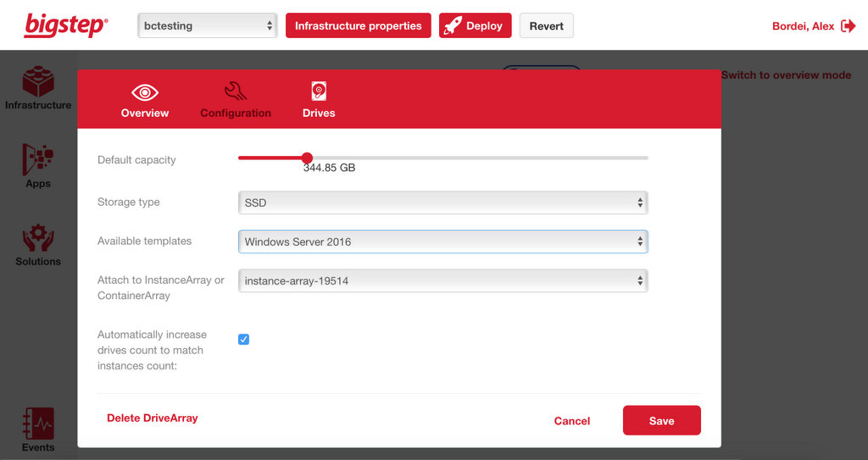Click the logout icon beside Bordei, Alex
The height and width of the screenshot is (460, 868).
pos(848,26)
